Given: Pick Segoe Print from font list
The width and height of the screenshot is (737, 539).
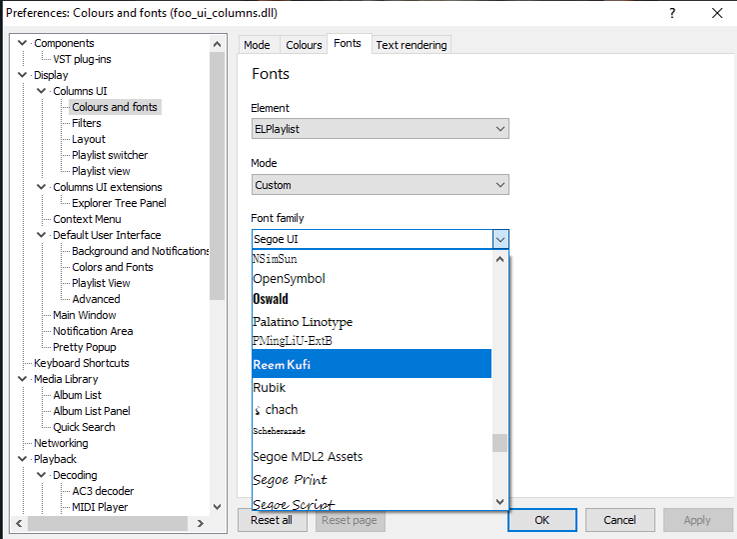Looking at the screenshot, I should [x=292, y=480].
